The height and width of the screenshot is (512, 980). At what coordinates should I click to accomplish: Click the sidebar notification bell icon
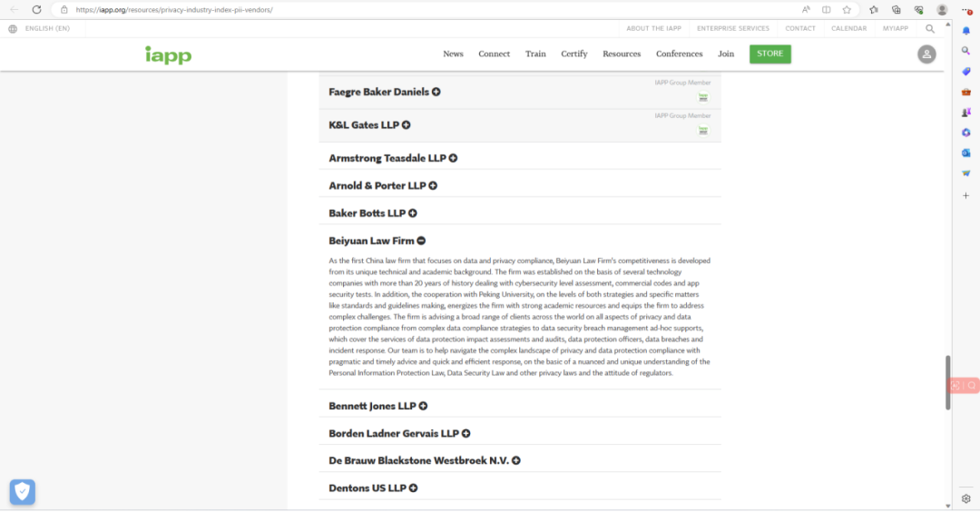click(966, 31)
